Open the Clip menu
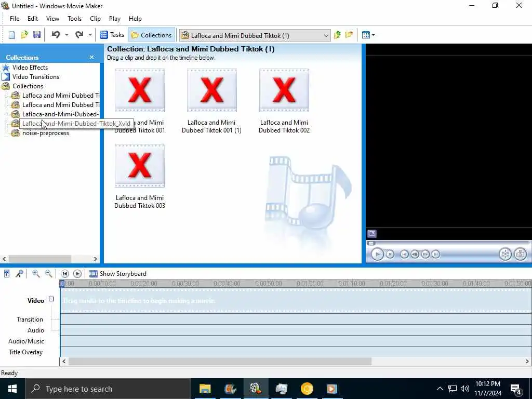 pyautogui.click(x=96, y=19)
